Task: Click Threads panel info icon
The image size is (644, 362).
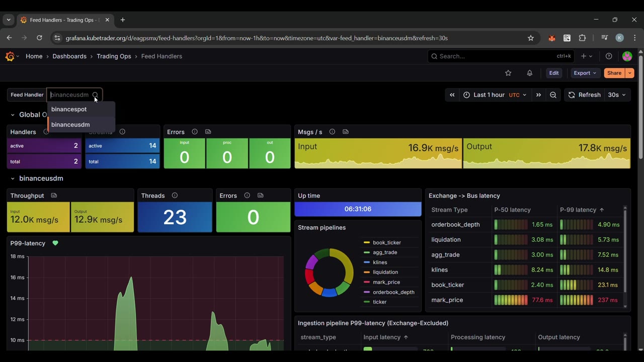Action: (175, 196)
